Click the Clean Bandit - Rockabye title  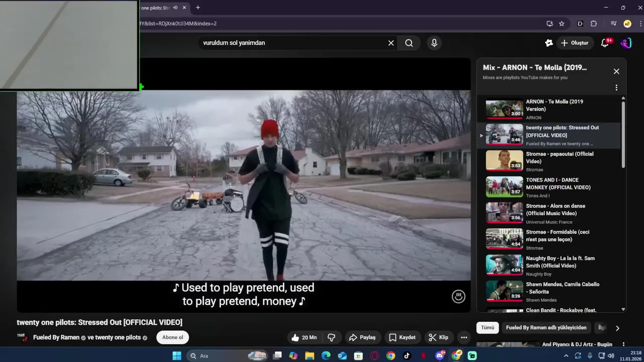pos(561,310)
